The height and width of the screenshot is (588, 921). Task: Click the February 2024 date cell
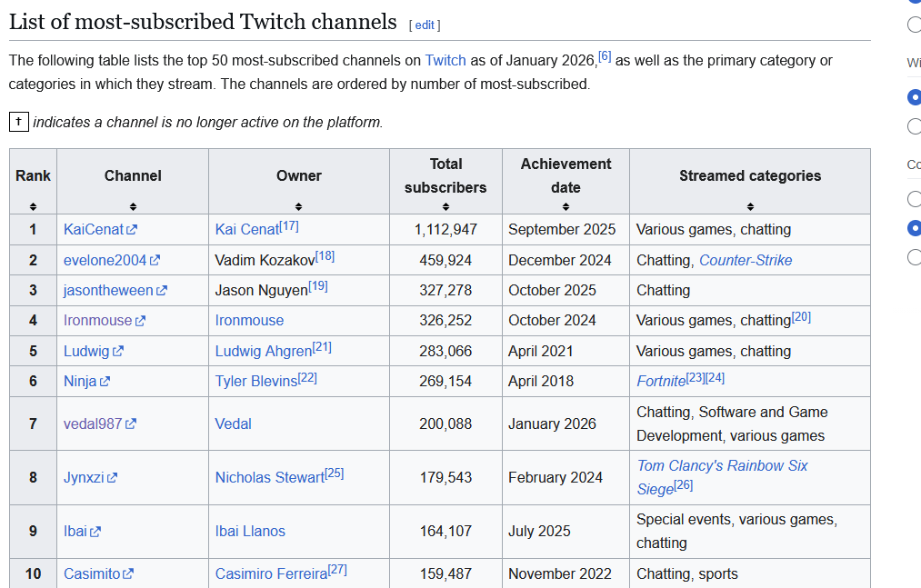pyautogui.click(x=566, y=477)
